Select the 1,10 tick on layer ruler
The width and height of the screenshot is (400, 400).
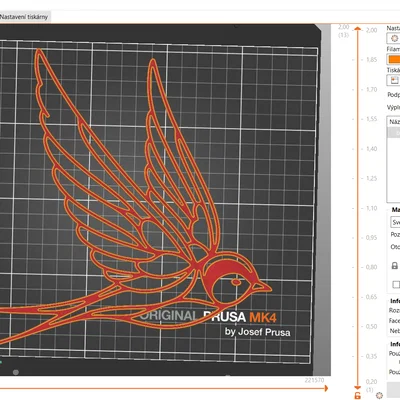pyautogui.click(x=371, y=208)
